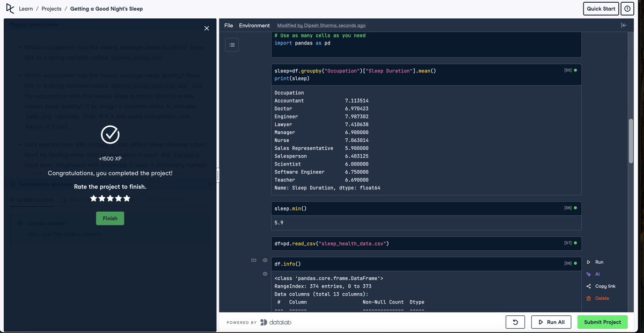Open the Environment menu

(x=254, y=25)
